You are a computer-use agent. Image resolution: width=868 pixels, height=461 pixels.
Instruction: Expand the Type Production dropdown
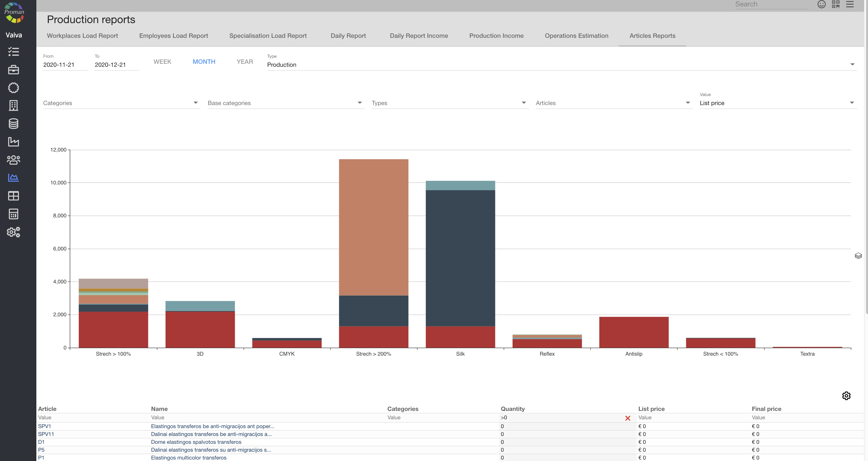click(x=561, y=65)
